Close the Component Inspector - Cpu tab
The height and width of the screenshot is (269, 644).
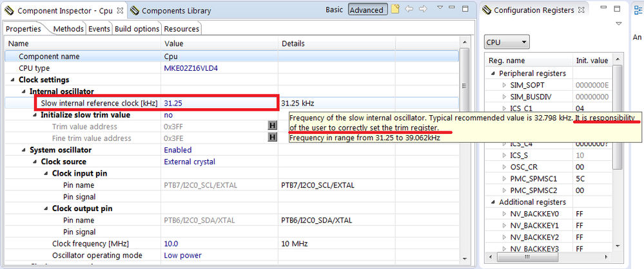119,11
